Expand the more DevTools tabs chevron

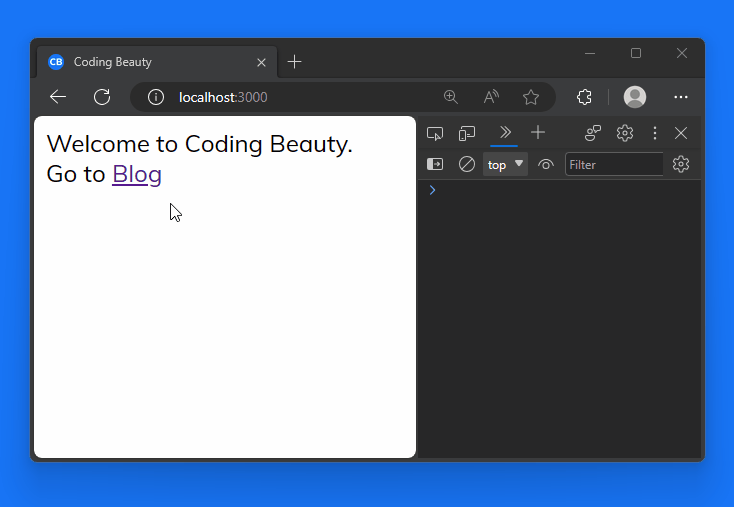click(504, 132)
